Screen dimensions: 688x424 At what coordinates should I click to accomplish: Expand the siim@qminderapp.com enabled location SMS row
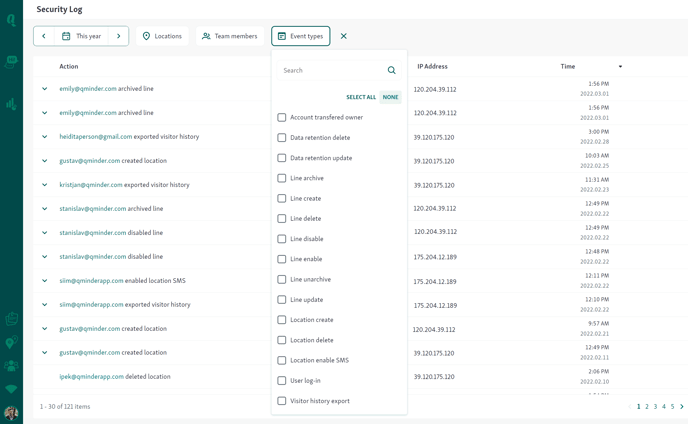pyautogui.click(x=44, y=280)
